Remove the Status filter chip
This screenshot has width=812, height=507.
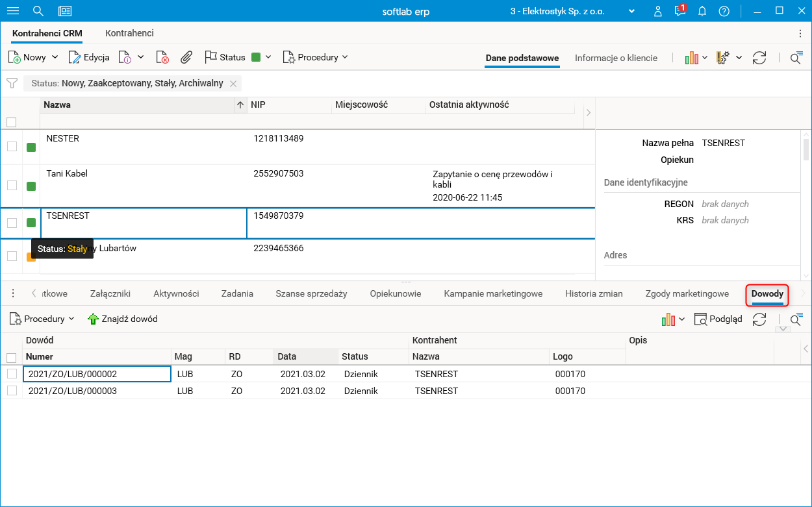(233, 83)
